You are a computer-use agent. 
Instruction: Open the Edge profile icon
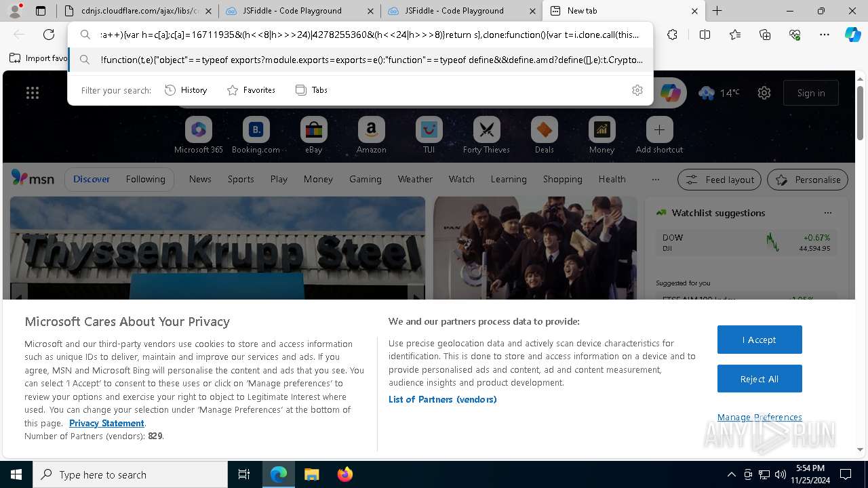pyautogui.click(x=15, y=10)
